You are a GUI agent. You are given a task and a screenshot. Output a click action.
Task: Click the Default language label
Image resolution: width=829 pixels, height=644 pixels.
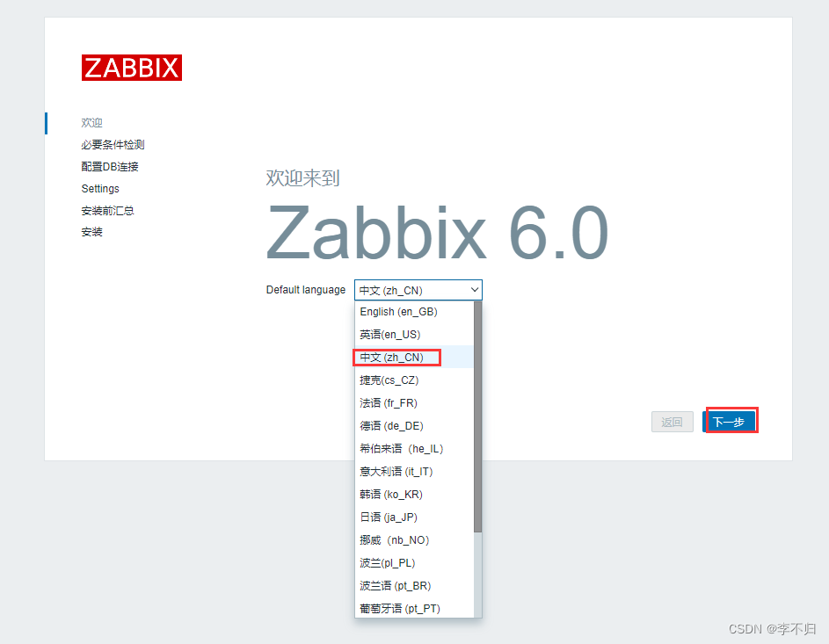pos(306,290)
